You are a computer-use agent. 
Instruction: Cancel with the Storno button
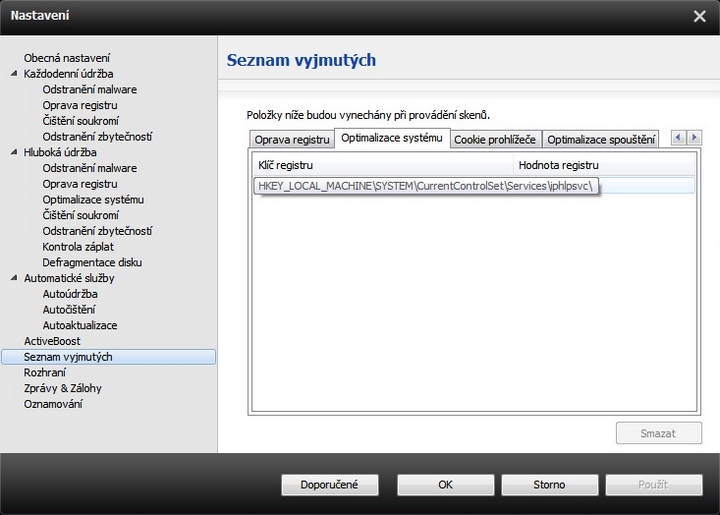(548, 485)
